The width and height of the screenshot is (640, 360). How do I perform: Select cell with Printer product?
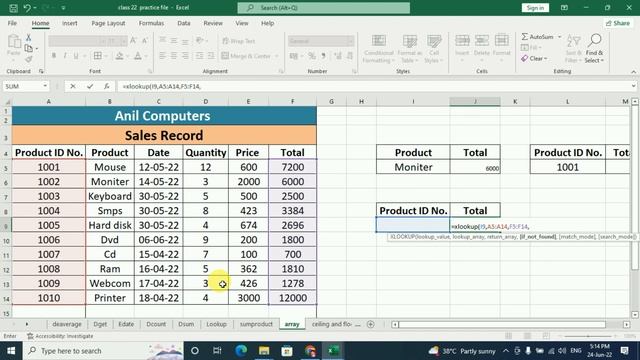(110, 298)
